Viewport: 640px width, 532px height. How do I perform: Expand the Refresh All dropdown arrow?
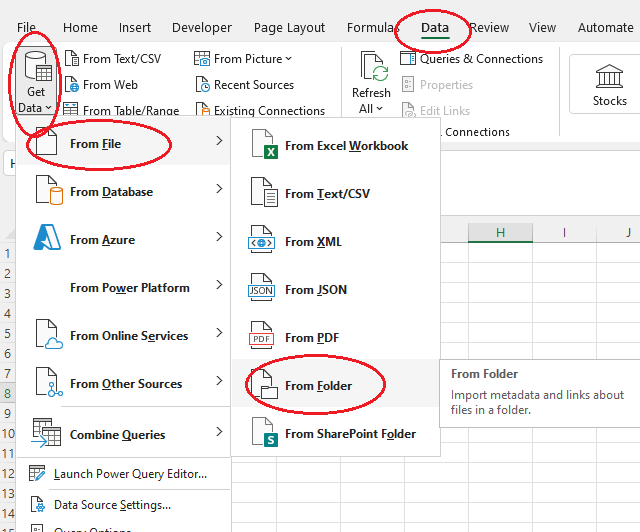click(x=380, y=109)
